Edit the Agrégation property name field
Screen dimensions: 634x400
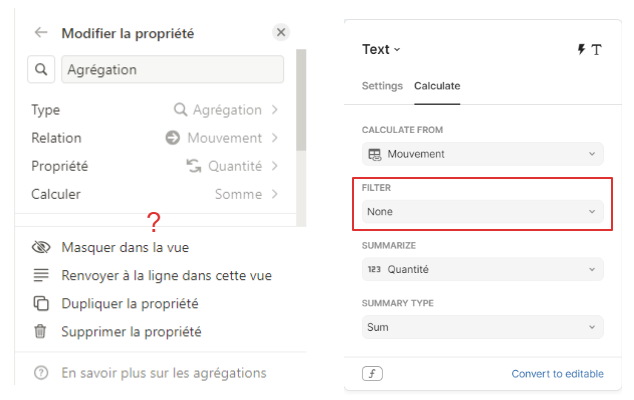(172, 70)
